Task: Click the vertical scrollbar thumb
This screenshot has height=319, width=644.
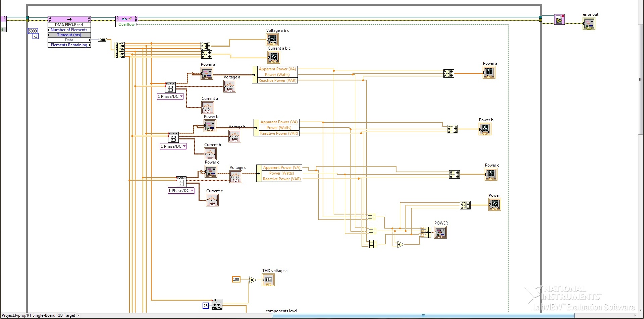Action: pos(641,80)
